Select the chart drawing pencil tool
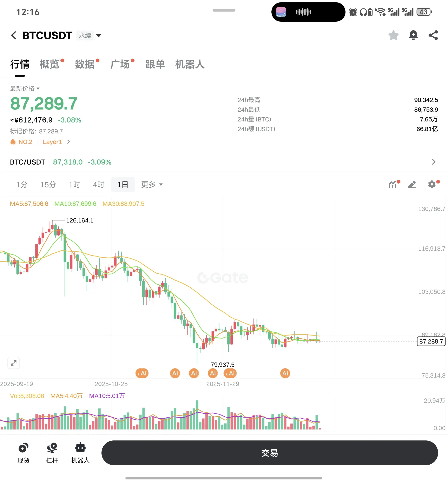Screen dimensions: 448x485 412,184
